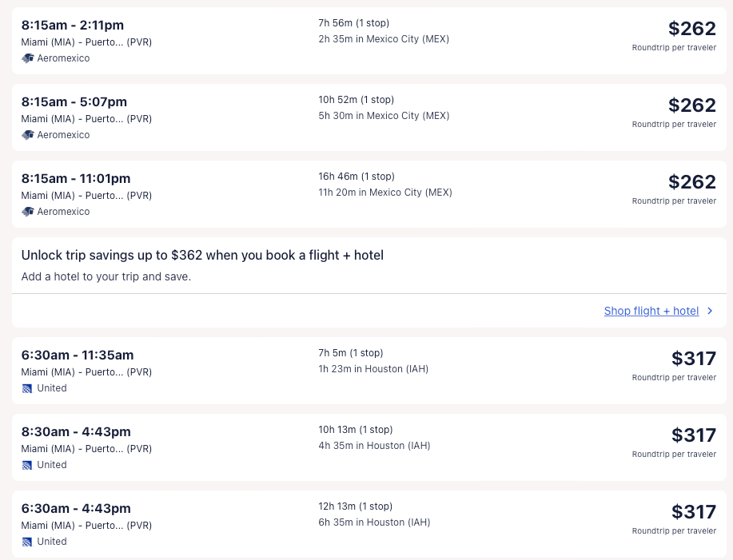Click Aeromexico logo on the 8:15am - 2:11pm flight
The image size is (733, 560).
(28, 58)
